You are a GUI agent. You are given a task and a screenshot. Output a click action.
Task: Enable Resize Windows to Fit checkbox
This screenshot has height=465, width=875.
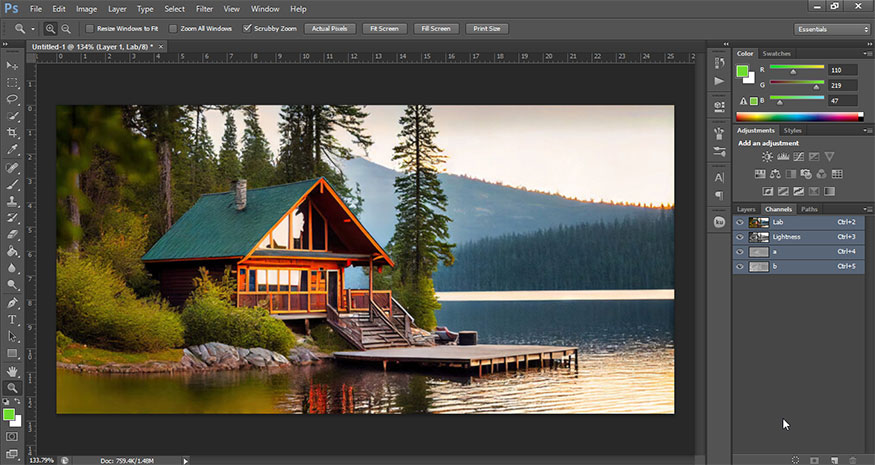coord(90,29)
